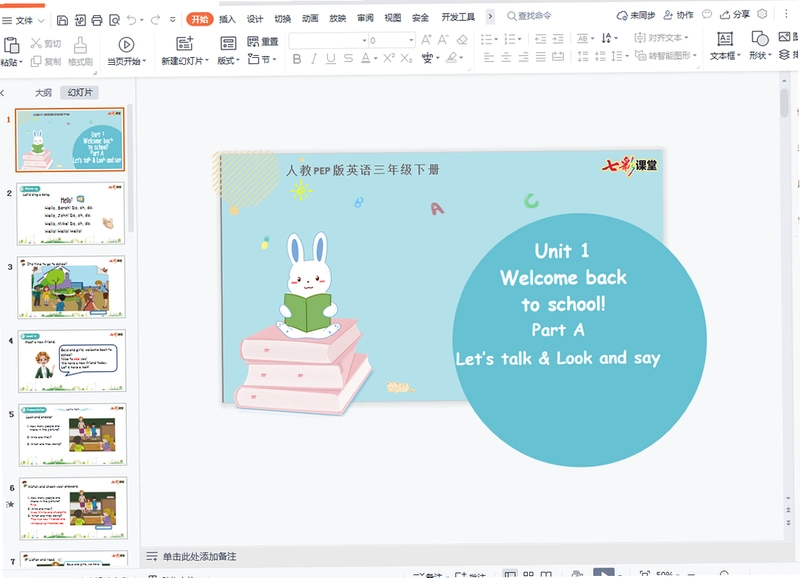The image size is (800, 578).
Task: Click the Shapes (形状) icon
Action: click(x=760, y=39)
